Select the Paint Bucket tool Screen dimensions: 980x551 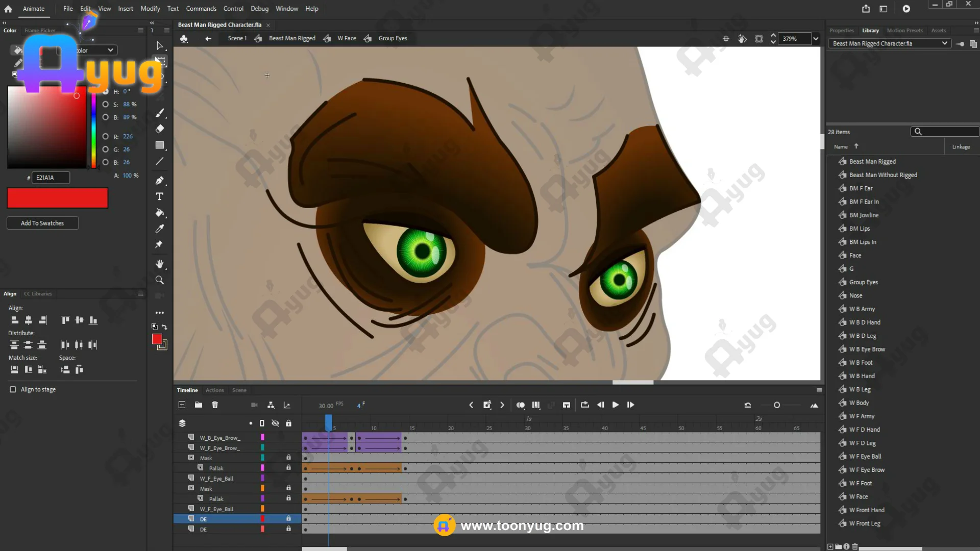click(159, 213)
